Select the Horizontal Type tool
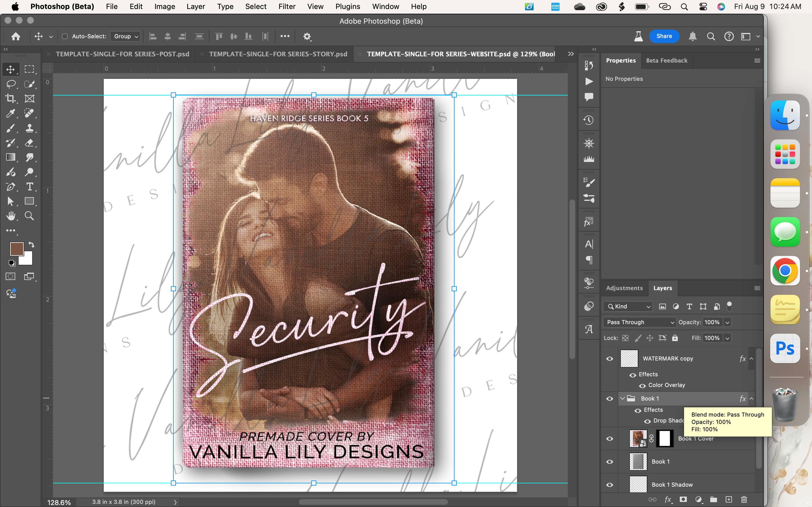 coord(30,187)
